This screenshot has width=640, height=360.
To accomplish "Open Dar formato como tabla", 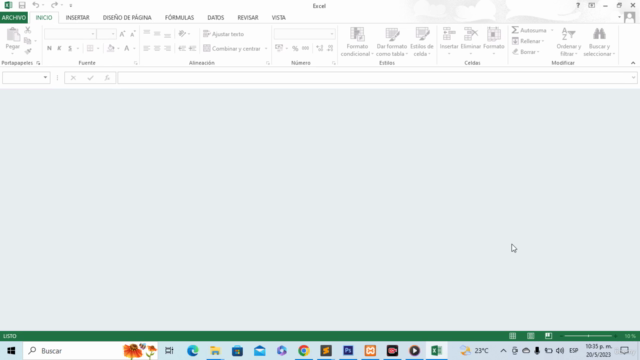I will point(392,42).
